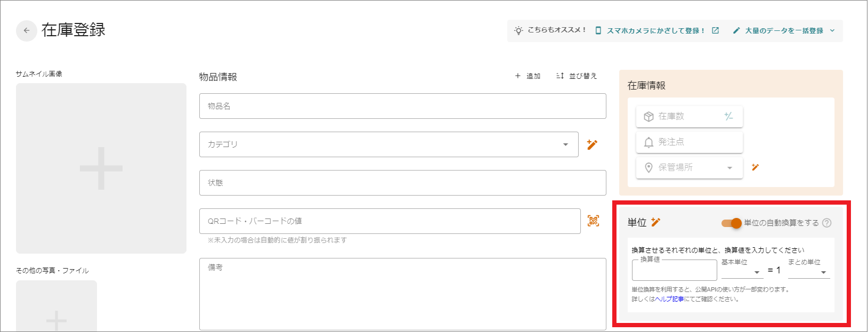Click the storage location edit wand icon

755,167
